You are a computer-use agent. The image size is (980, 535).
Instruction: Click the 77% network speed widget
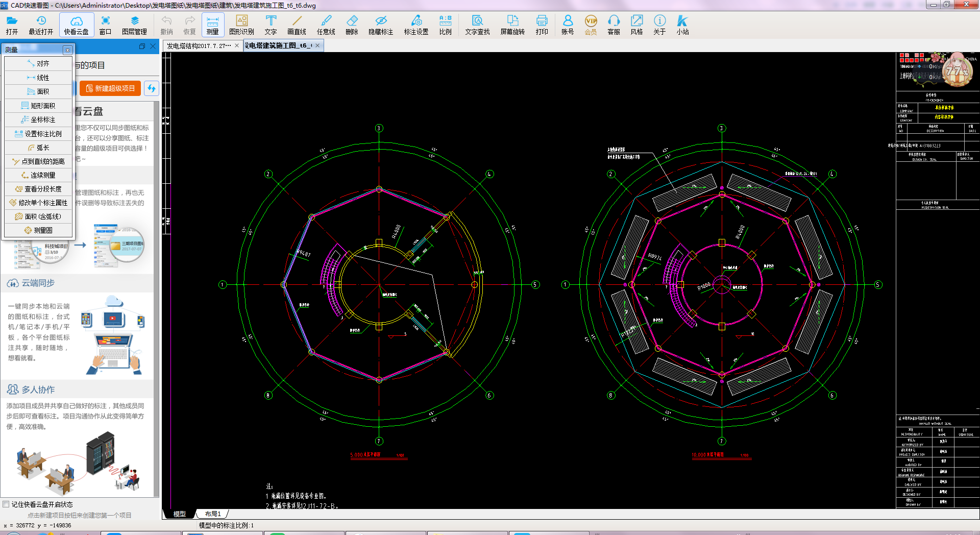tap(957, 71)
